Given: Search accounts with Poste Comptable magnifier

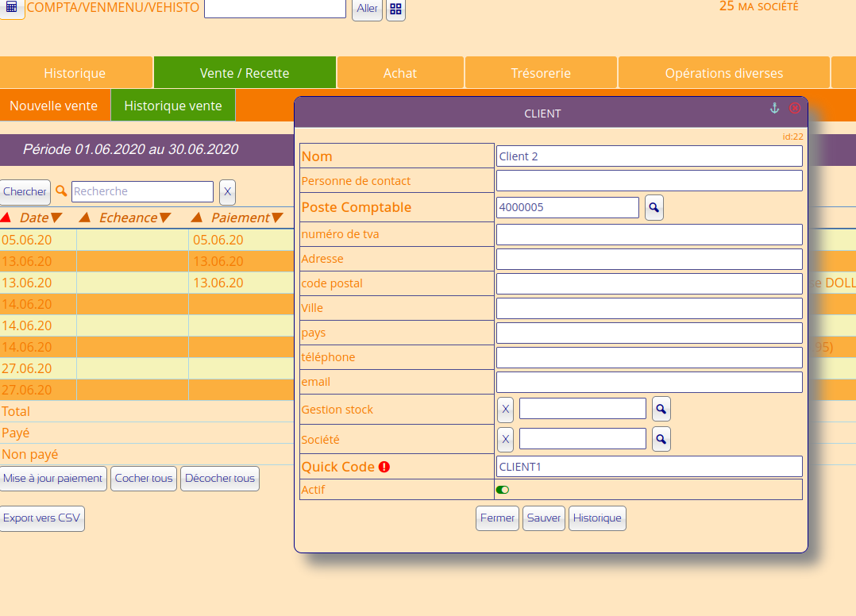Looking at the screenshot, I should [x=654, y=208].
